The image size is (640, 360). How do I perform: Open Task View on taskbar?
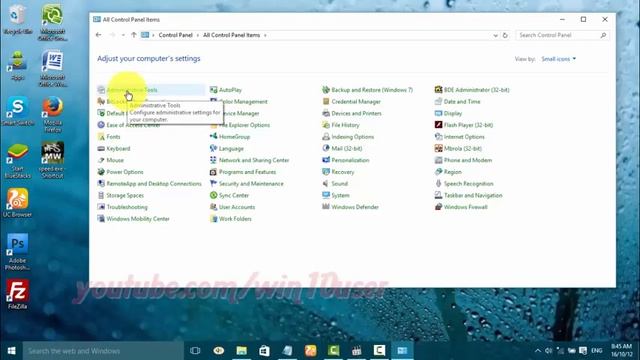click(195, 351)
